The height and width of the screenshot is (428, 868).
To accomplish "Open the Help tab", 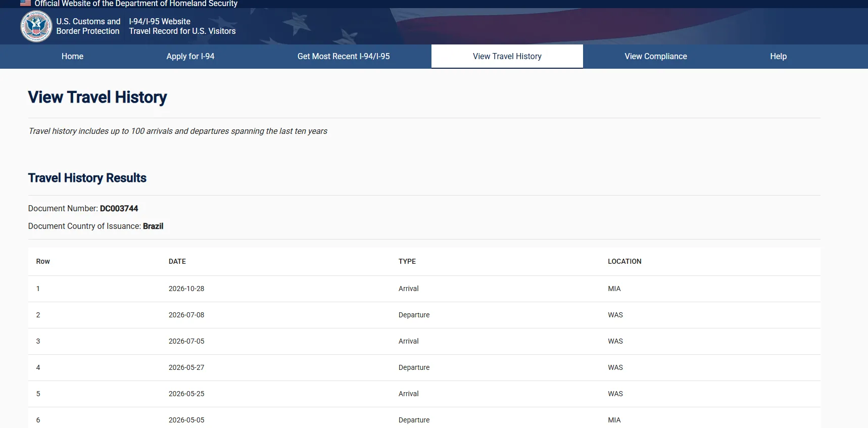I will click(x=778, y=56).
